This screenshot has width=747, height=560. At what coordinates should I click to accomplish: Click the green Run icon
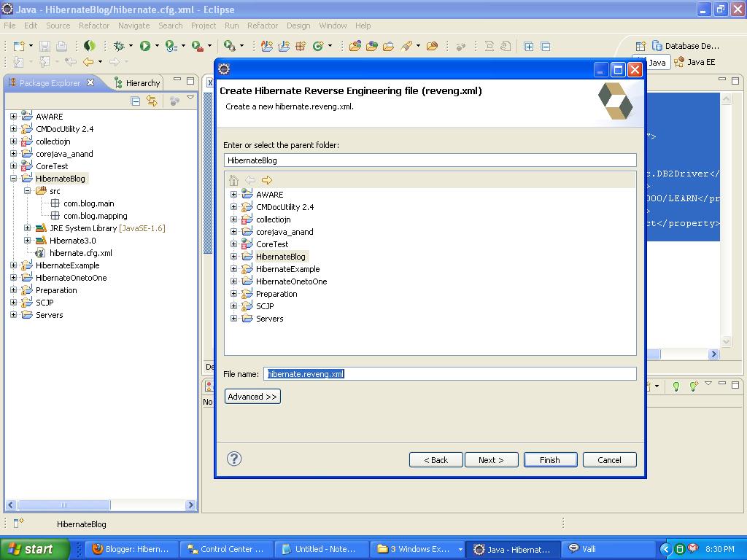click(x=145, y=46)
